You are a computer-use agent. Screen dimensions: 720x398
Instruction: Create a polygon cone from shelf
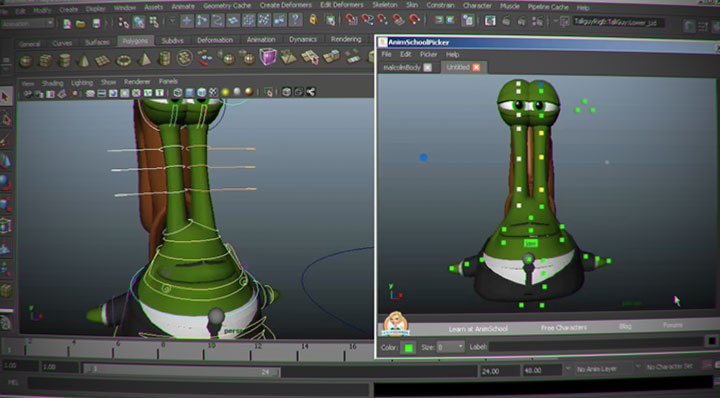pyautogui.click(x=84, y=60)
